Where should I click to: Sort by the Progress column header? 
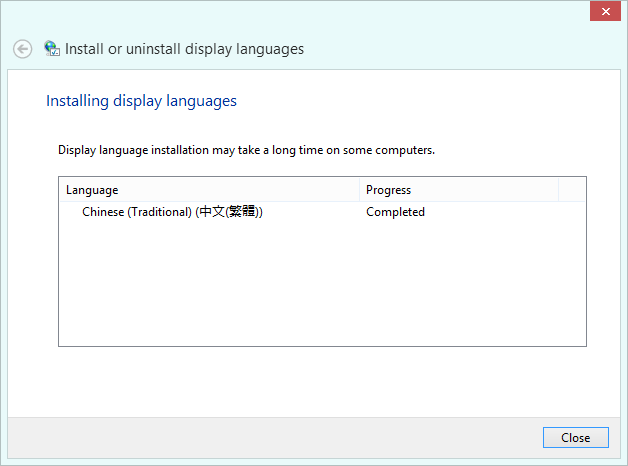click(x=459, y=190)
